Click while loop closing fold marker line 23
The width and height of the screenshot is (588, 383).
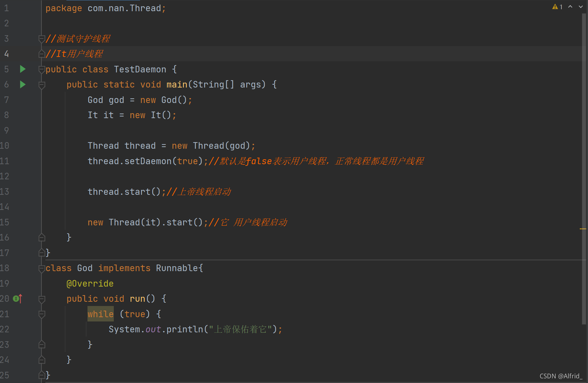[42, 345]
